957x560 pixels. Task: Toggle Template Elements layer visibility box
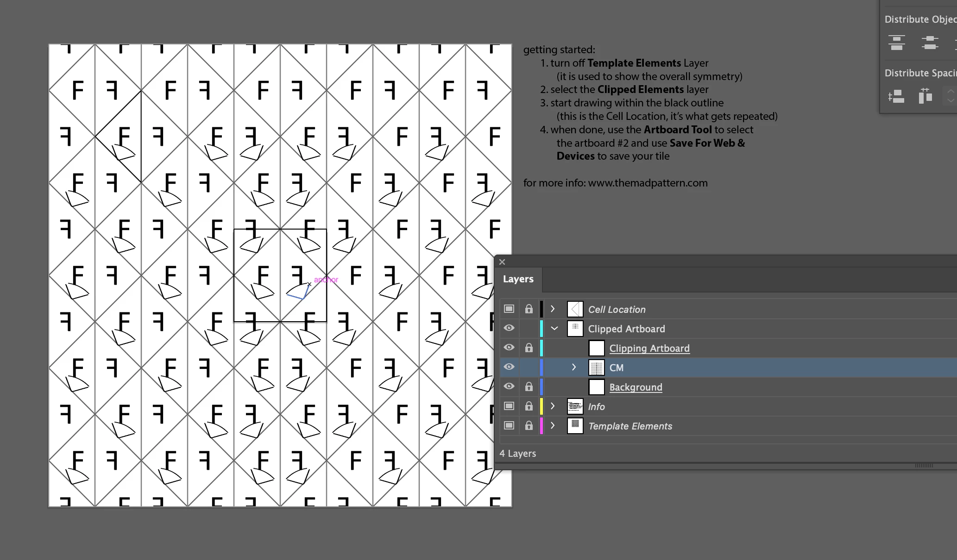tap(509, 426)
